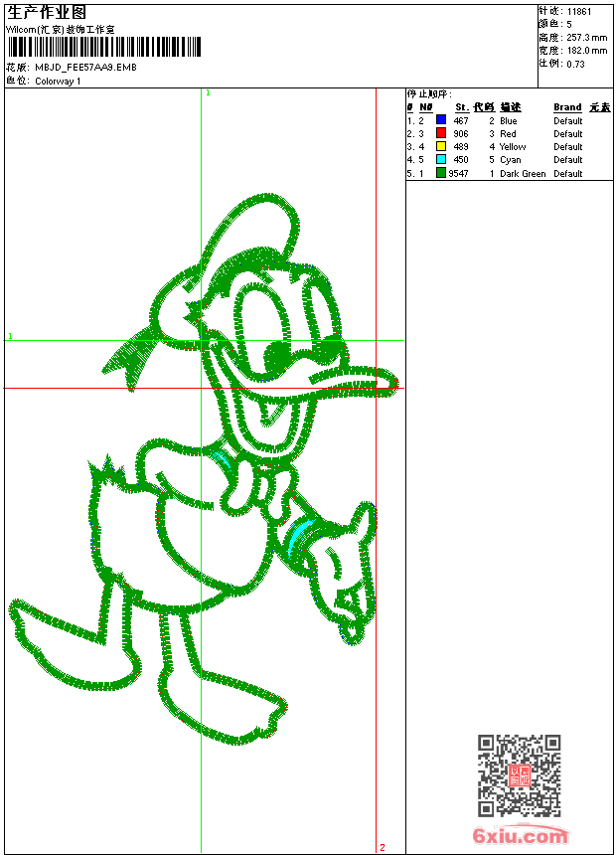Screen dimensions: 616x855
Task: Select stitch count 906 in Red row
Action: (x=461, y=133)
